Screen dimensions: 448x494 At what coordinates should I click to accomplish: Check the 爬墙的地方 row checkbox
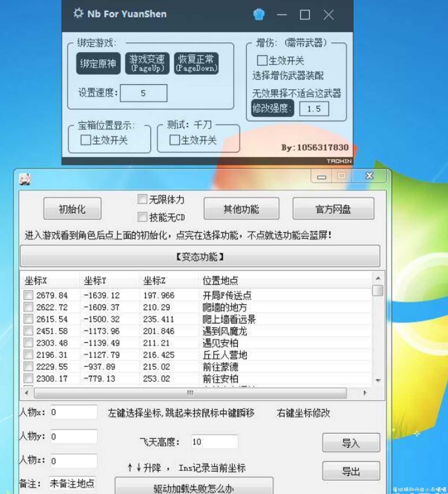tap(28, 307)
